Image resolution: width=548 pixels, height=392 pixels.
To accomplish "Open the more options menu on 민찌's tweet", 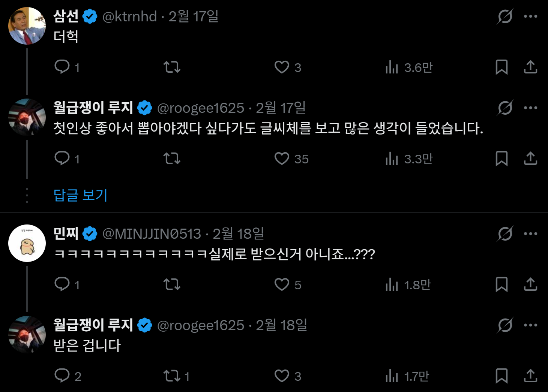I will 530,233.
